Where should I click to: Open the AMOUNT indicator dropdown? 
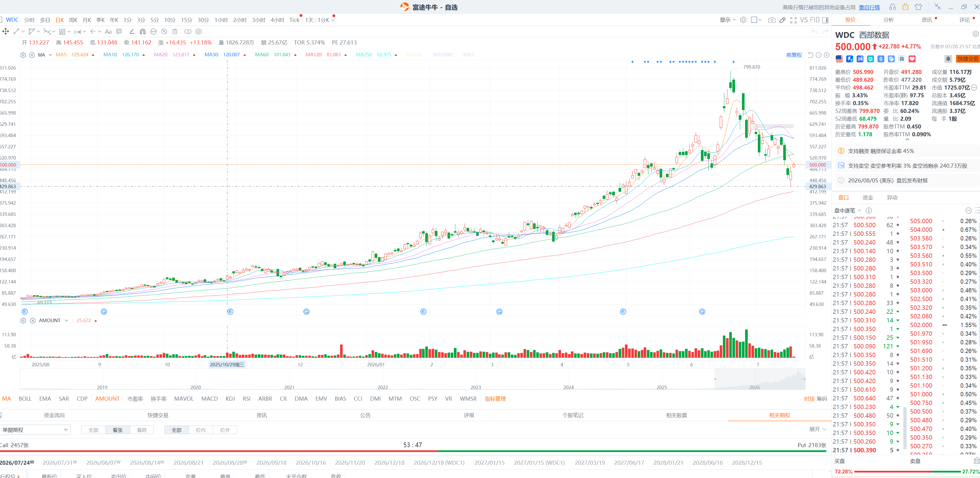click(66, 321)
